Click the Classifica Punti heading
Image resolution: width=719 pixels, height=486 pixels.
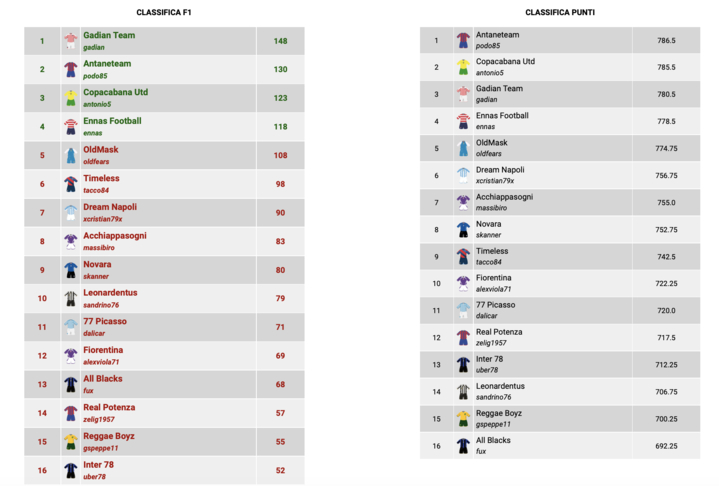pyautogui.click(x=559, y=12)
